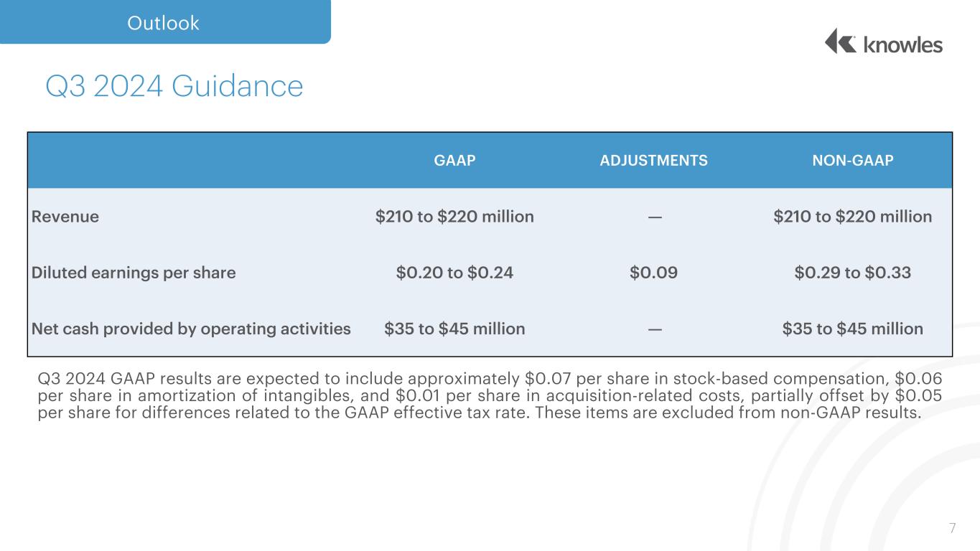Click Net cash provided by operating activities label
Viewport: 980px width, 551px height.
click(x=191, y=329)
